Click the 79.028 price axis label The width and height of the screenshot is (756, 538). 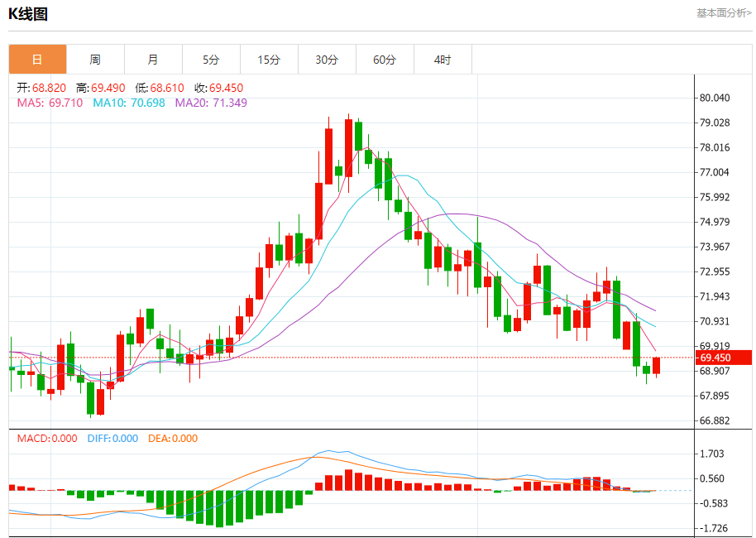pos(715,122)
